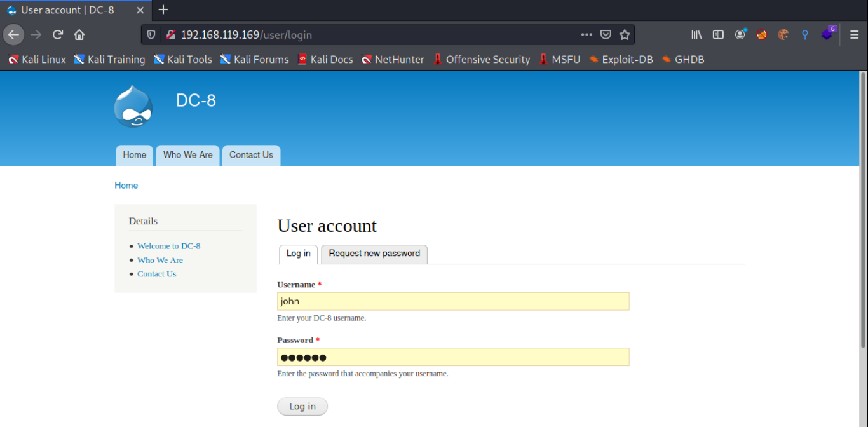
Task: Switch to the Log in tab
Action: [x=299, y=254]
